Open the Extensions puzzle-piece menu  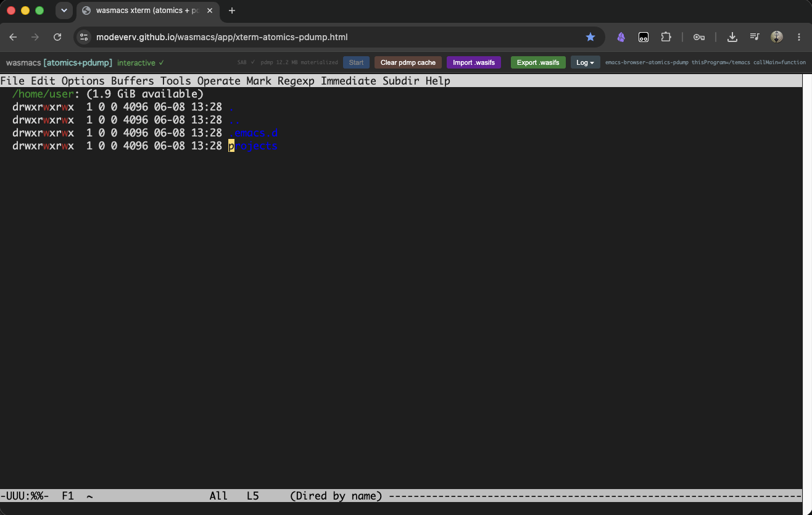coord(666,37)
